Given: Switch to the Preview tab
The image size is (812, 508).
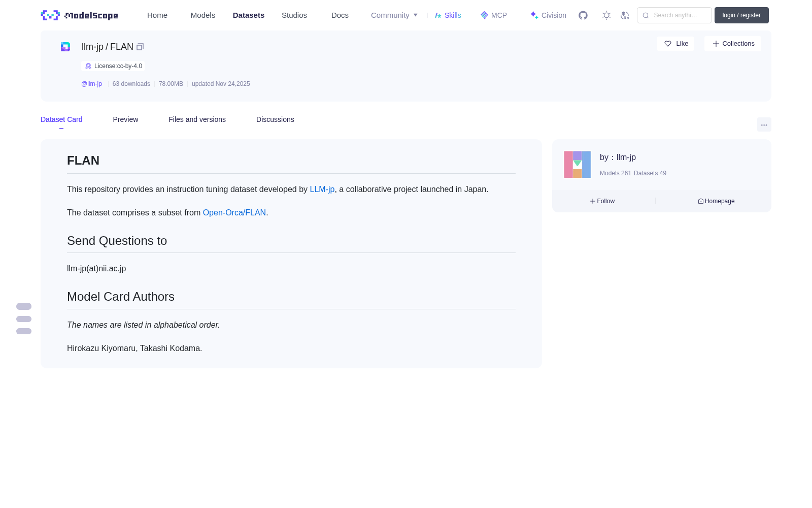Looking at the screenshot, I should tap(125, 119).
